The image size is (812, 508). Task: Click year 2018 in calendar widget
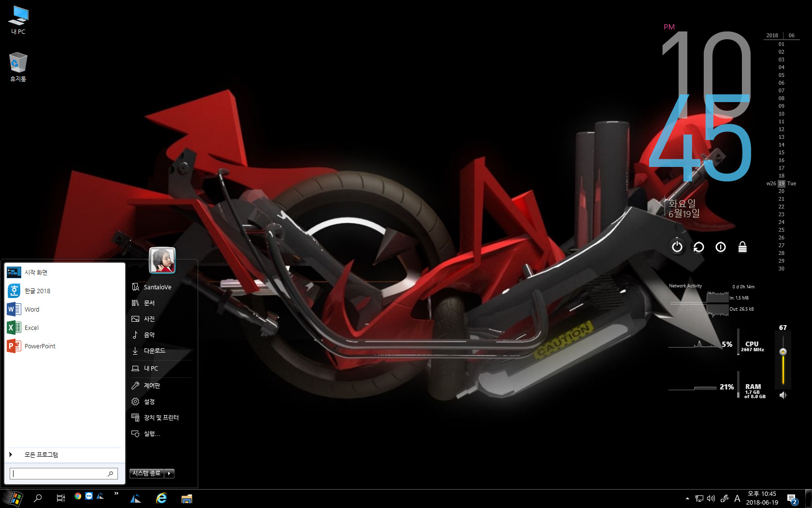(772, 35)
